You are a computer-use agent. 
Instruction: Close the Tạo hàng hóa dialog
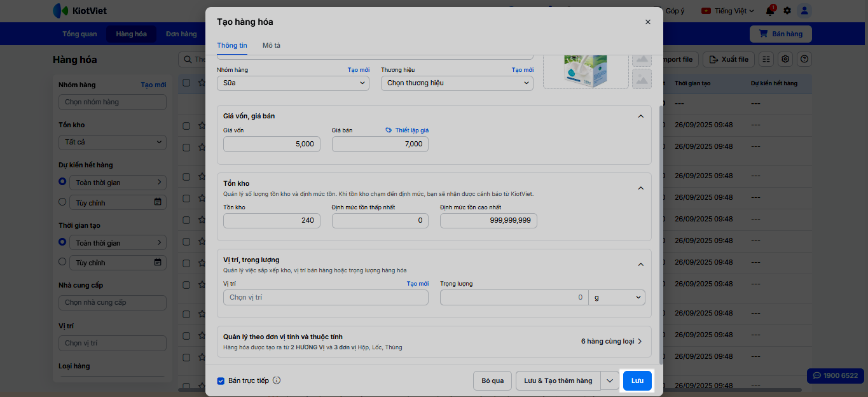[x=647, y=22]
